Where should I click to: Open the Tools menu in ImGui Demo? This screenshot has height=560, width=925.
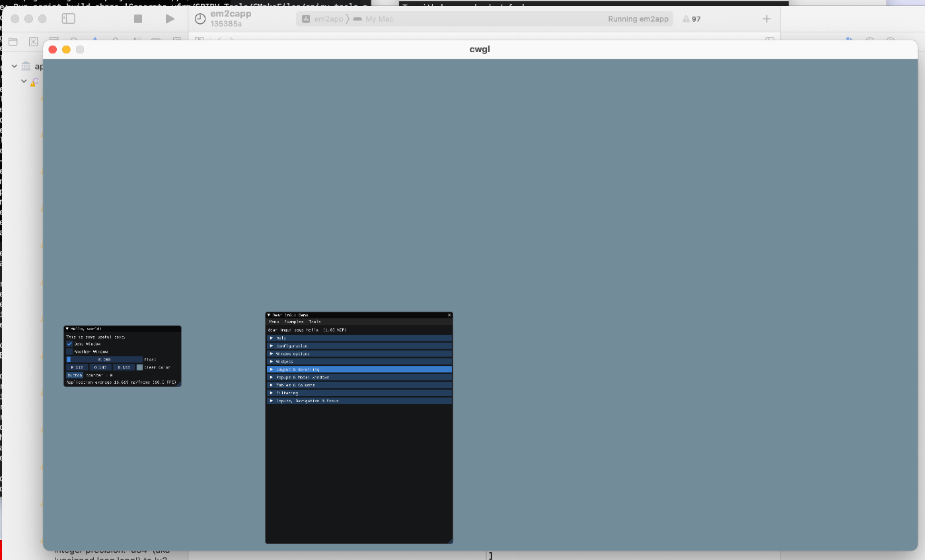pyautogui.click(x=314, y=322)
